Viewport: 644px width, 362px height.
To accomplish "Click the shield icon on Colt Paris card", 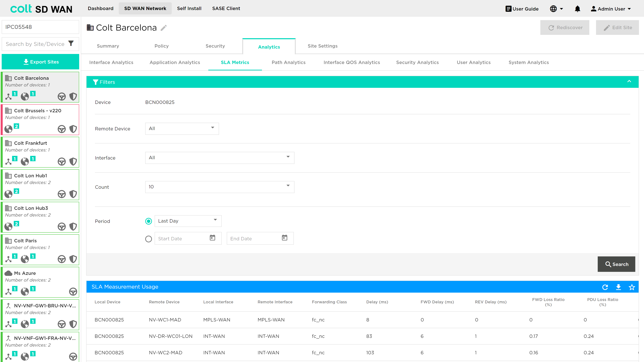I will [73, 259].
